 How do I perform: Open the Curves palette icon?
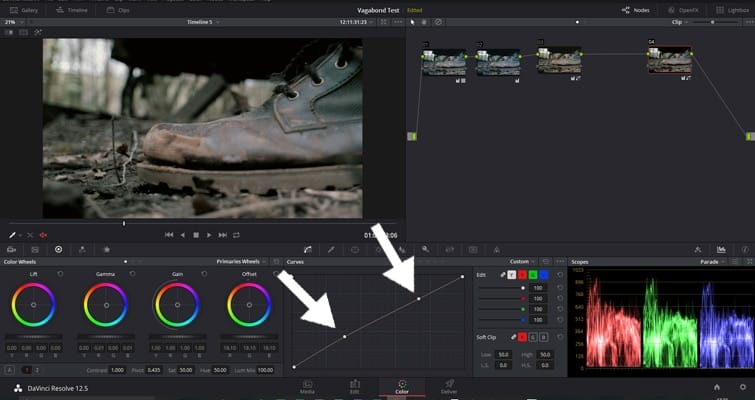pyautogui.click(x=309, y=249)
